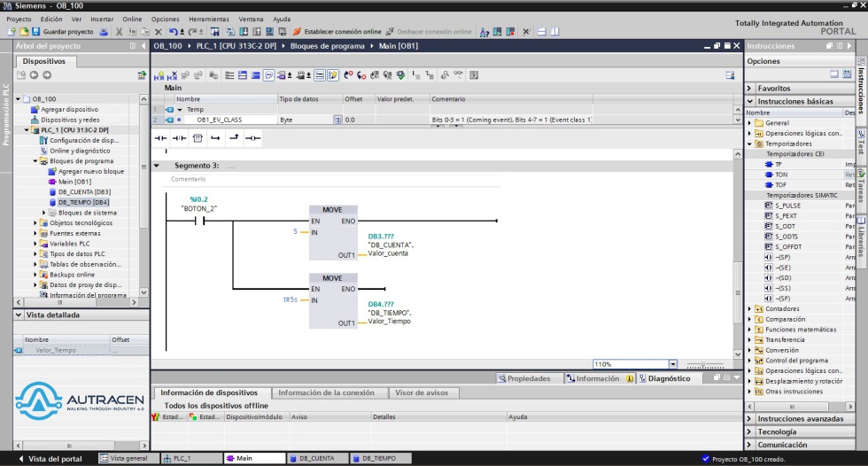Switch to Visor de avisos tab
The height and width of the screenshot is (466, 868).
click(x=422, y=393)
